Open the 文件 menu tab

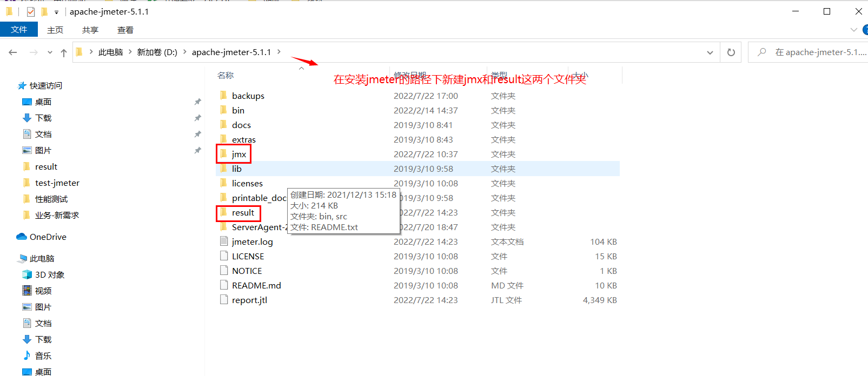19,30
